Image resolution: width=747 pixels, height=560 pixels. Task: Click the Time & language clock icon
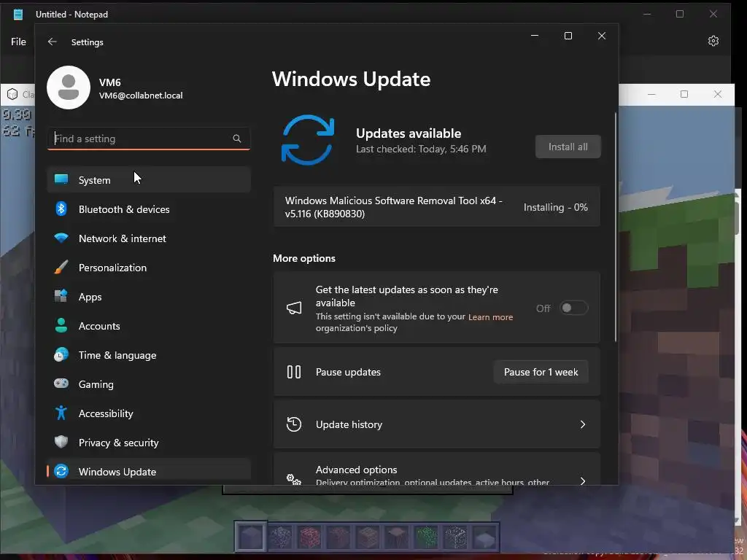[61, 355]
